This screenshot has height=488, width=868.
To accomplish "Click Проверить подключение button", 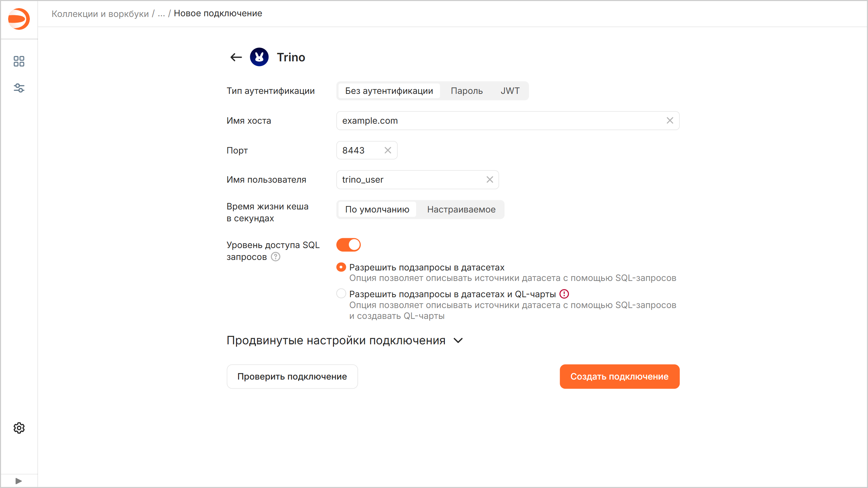I will pyautogui.click(x=292, y=377).
